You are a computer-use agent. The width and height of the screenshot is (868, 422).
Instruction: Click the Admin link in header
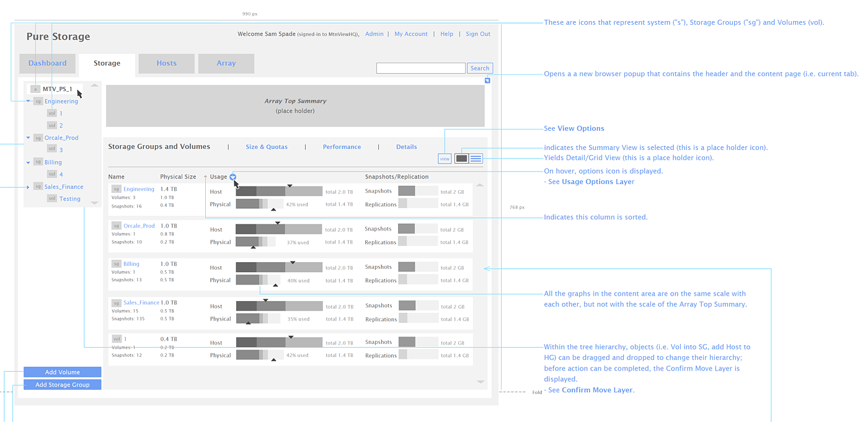[x=374, y=34]
